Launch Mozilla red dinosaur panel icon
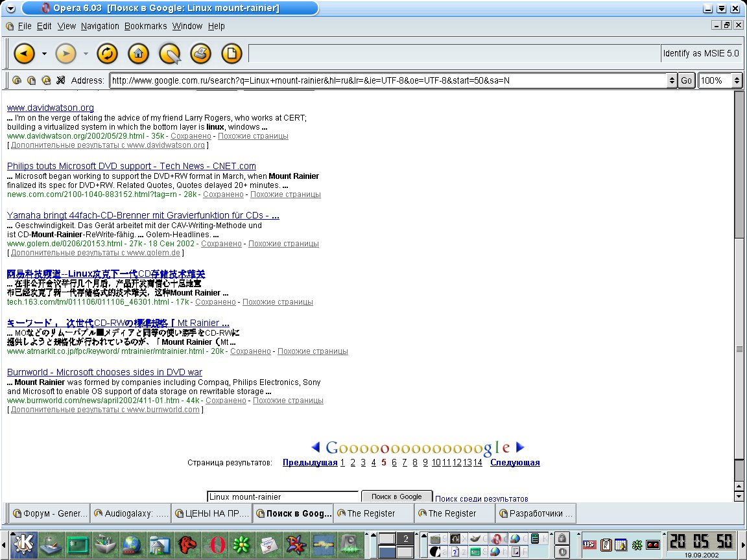Image resolution: width=747 pixels, height=560 pixels. 187,544
